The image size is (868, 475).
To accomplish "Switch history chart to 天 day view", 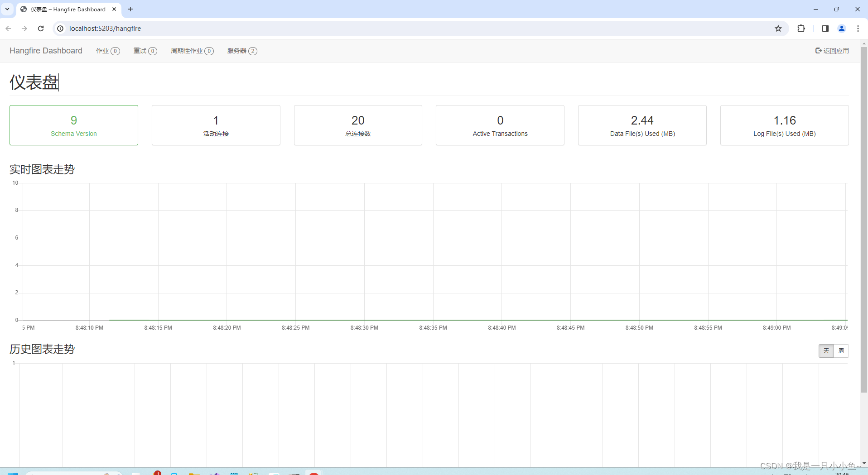I will pyautogui.click(x=826, y=351).
